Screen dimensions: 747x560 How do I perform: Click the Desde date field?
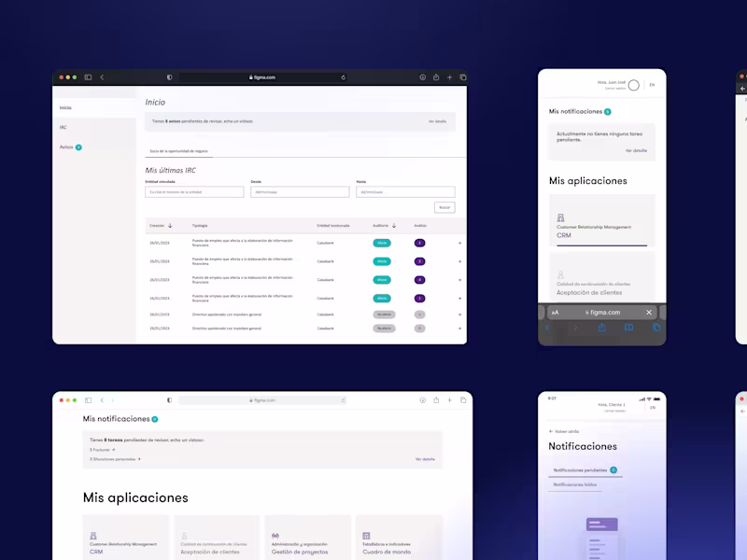[x=300, y=192]
